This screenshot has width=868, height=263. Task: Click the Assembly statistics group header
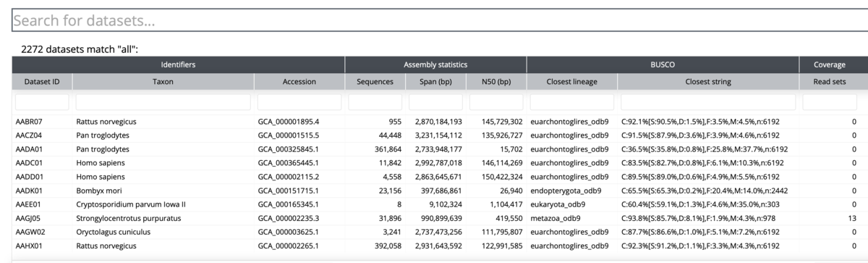(x=435, y=64)
